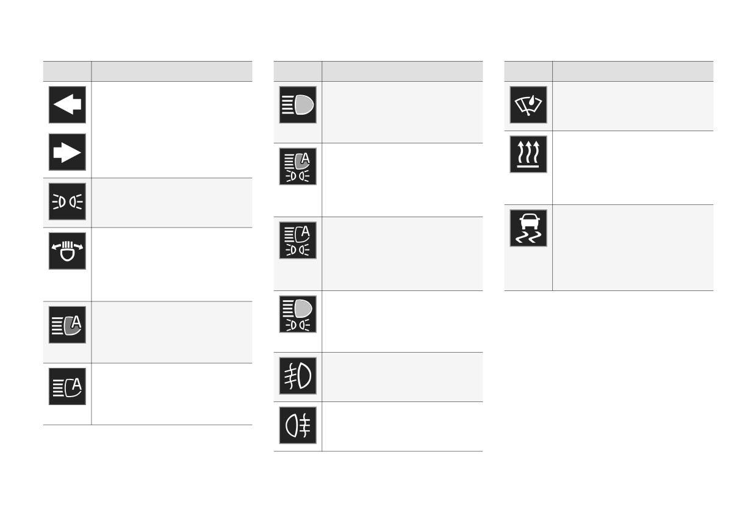The height and width of the screenshot is (532, 756).
Task: Click the grey header row of the middle table
Action: pyautogui.click(x=378, y=71)
